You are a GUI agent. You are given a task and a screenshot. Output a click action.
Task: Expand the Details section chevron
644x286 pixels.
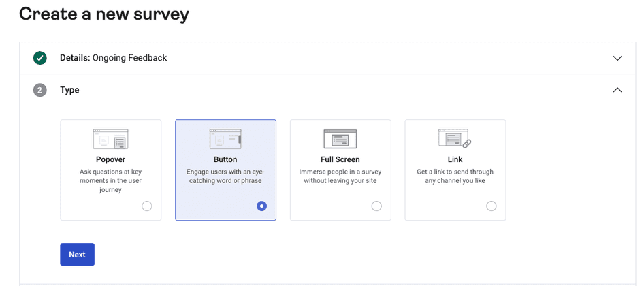[x=617, y=58]
